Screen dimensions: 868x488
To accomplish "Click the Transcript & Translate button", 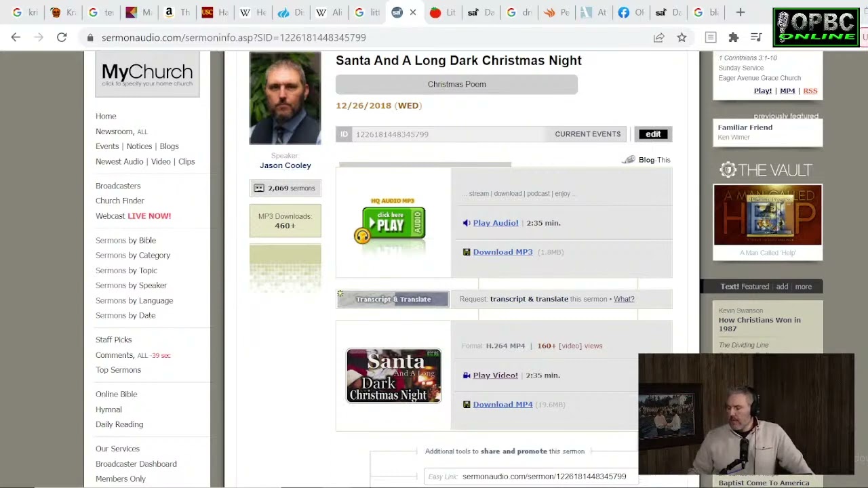I will point(393,299).
